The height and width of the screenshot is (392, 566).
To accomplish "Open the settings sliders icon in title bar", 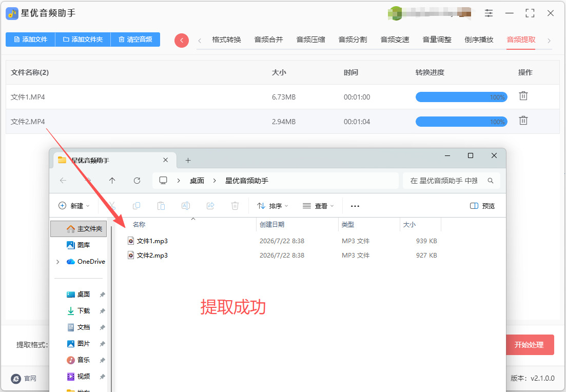I will point(489,13).
